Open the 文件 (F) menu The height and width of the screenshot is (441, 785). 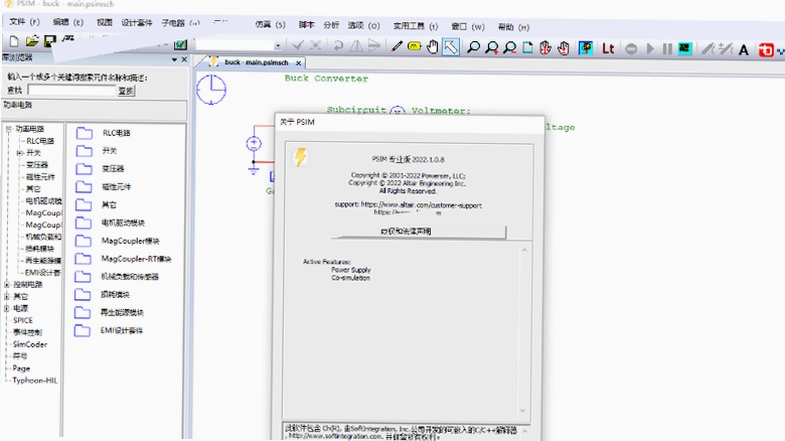[24, 22]
